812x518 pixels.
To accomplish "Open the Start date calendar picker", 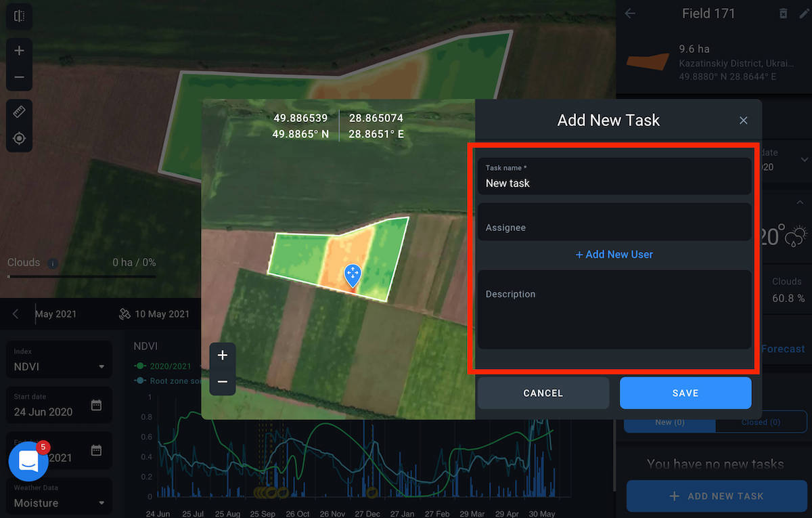I will tap(95, 404).
